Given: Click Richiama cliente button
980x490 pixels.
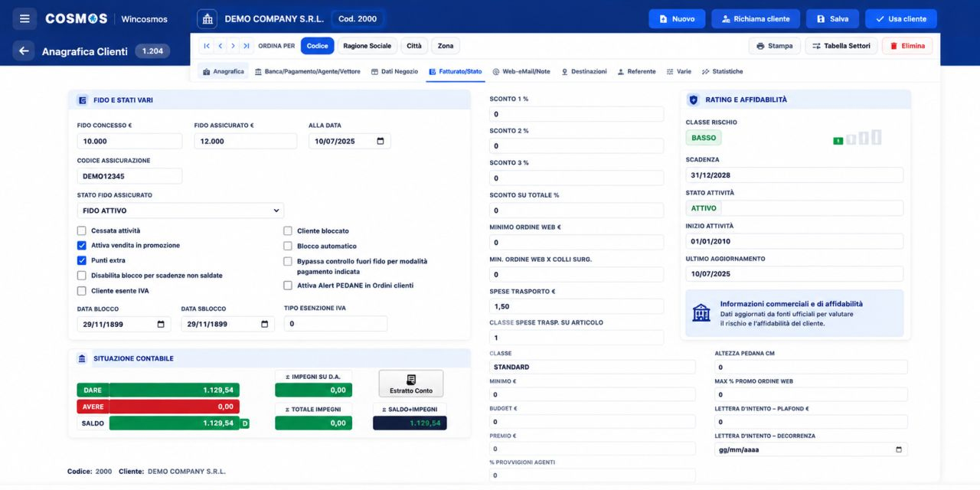Looking at the screenshot, I should [756, 18].
